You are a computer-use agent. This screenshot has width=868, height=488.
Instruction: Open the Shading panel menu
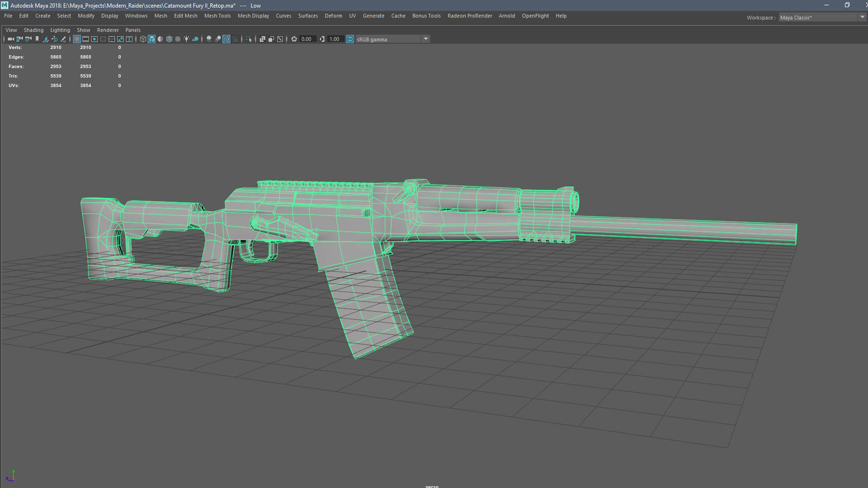click(x=33, y=30)
